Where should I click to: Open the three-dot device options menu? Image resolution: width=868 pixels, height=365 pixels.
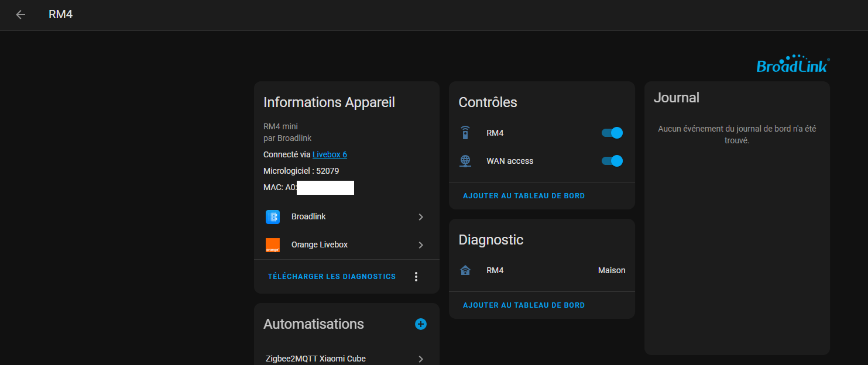pos(416,277)
